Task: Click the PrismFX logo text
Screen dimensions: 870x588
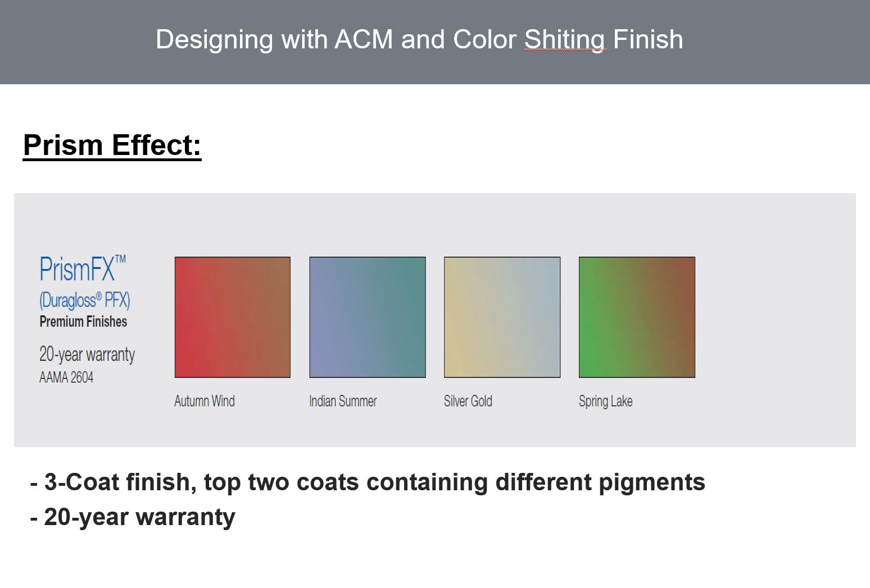Action: click(82, 269)
